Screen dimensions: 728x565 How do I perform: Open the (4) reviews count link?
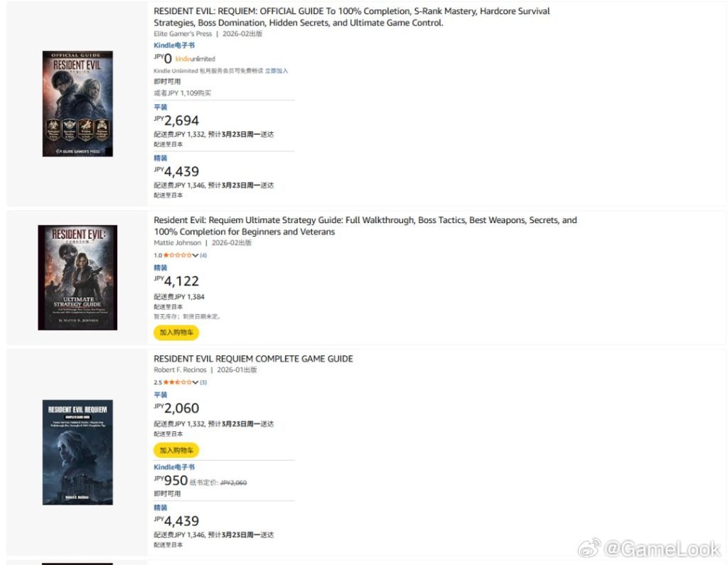pos(203,255)
